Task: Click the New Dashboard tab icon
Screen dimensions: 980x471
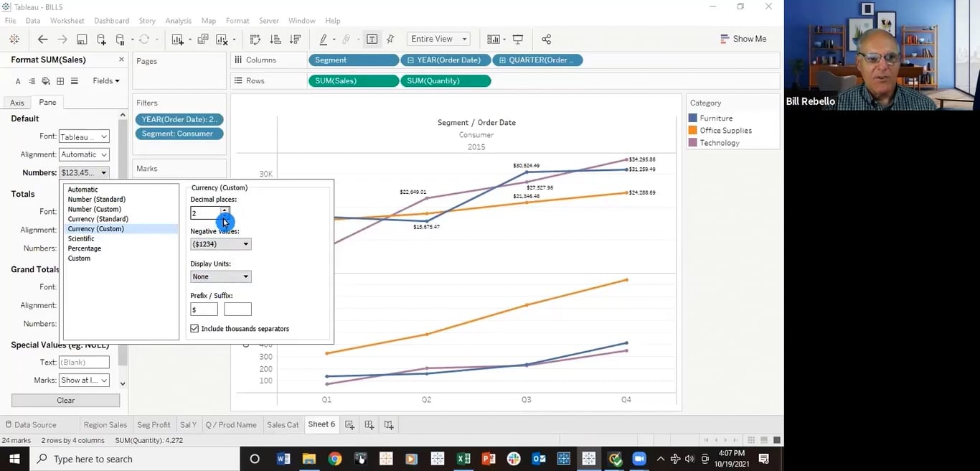Action: [369, 425]
